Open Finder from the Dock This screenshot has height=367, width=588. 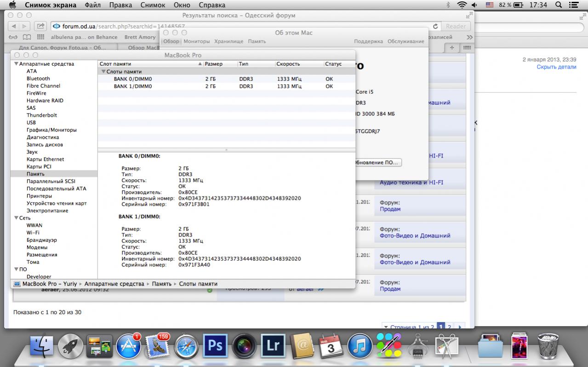41,346
